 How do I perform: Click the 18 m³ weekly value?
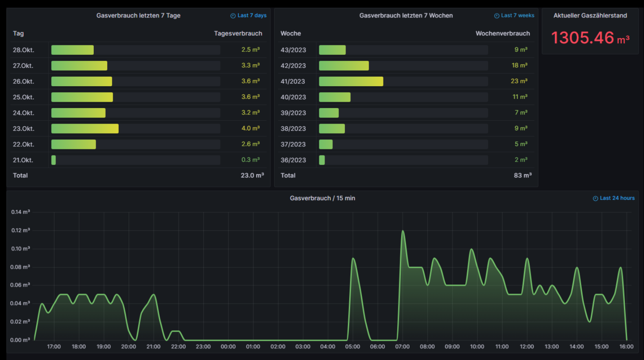[x=520, y=65]
